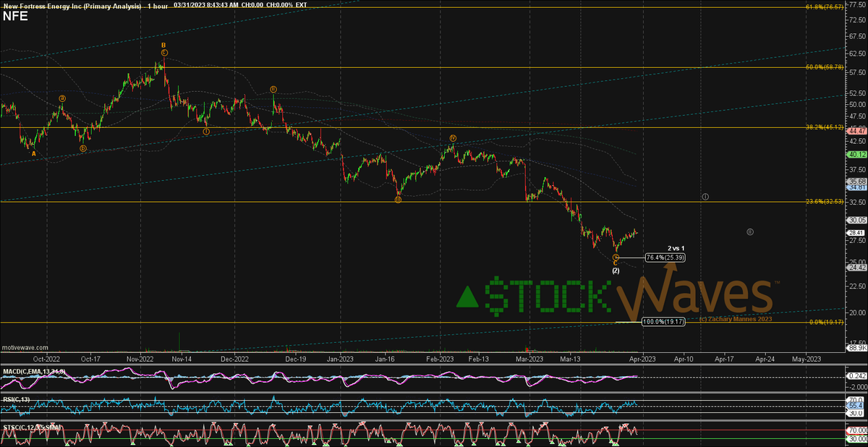868x447 pixels.
Task: Open the STSC stochastic indicator label
Action: click(x=31, y=428)
